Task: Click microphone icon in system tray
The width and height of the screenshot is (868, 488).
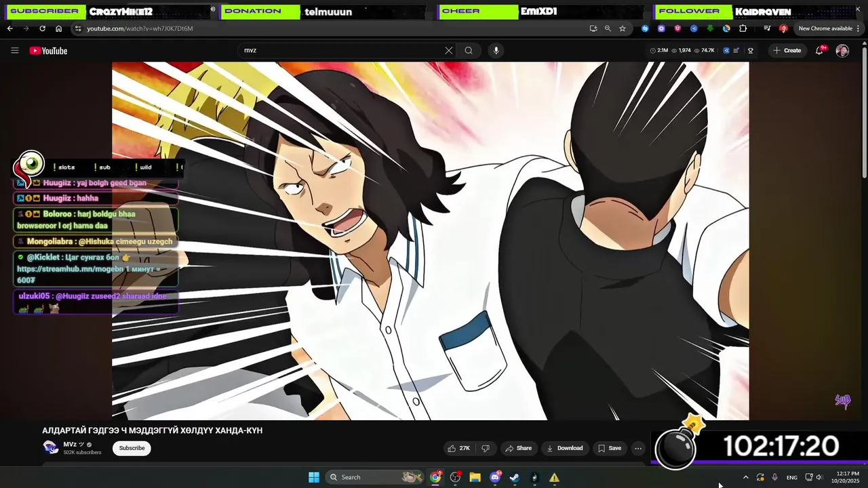Action: pos(774,477)
